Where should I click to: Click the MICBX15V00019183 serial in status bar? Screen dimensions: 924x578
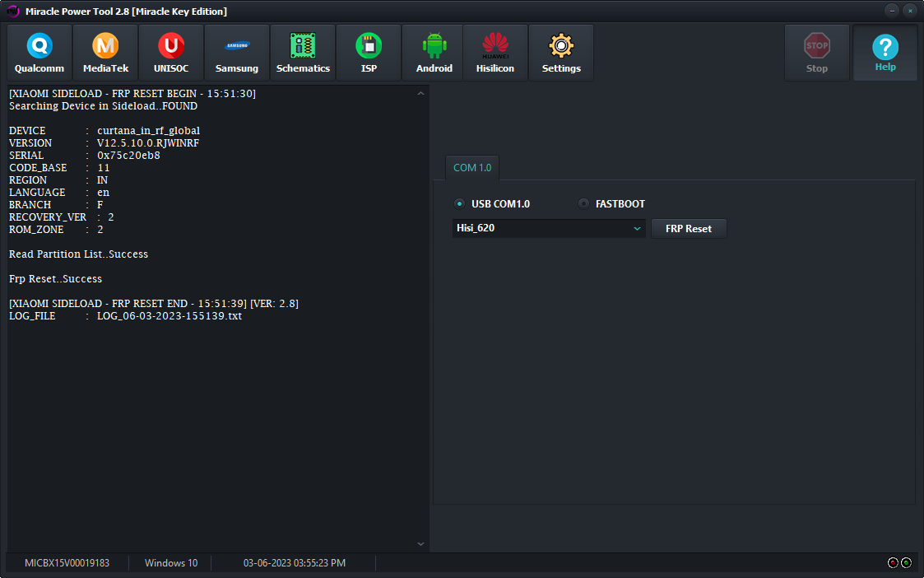coord(67,563)
